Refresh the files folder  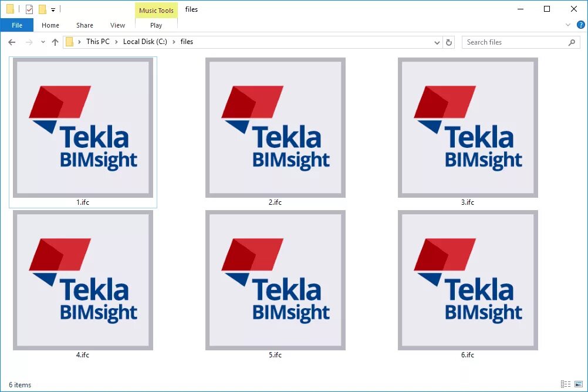[449, 42]
